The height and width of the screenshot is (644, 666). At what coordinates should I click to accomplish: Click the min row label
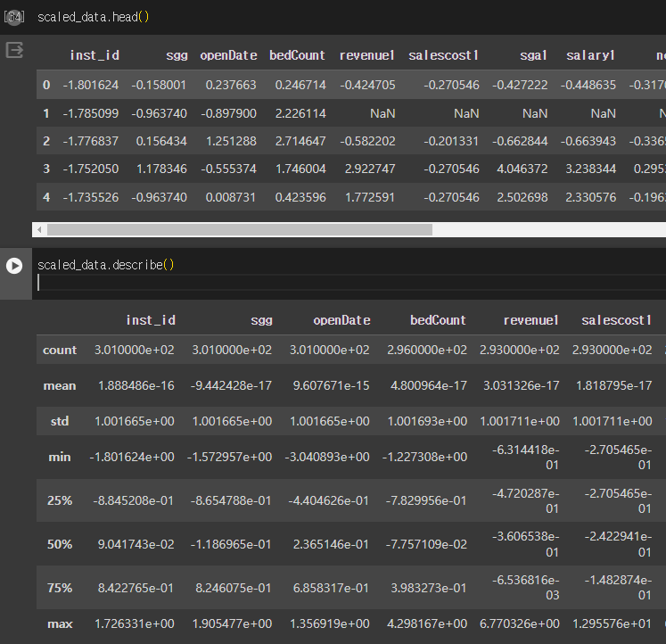[60, 457]
